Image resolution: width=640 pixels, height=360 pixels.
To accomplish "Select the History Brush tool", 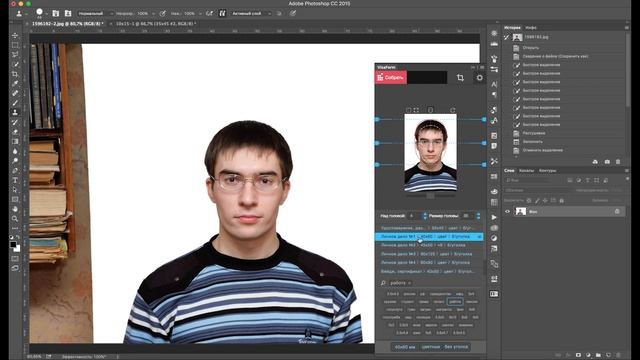I will 15,122.
